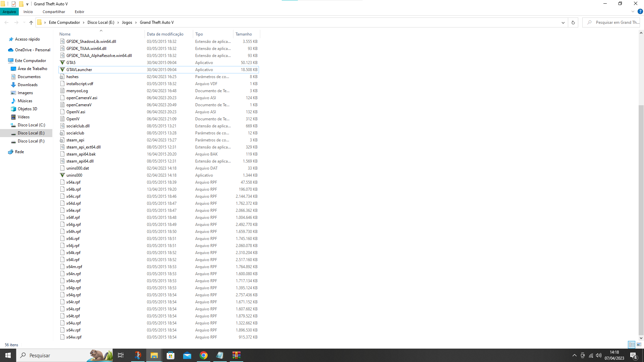Open the Microsoft Store from the taskbar

[x=170, y=355]
